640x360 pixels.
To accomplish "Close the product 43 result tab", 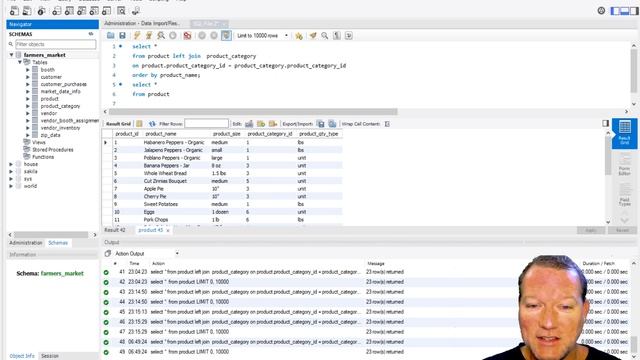I will click(168, 231).
